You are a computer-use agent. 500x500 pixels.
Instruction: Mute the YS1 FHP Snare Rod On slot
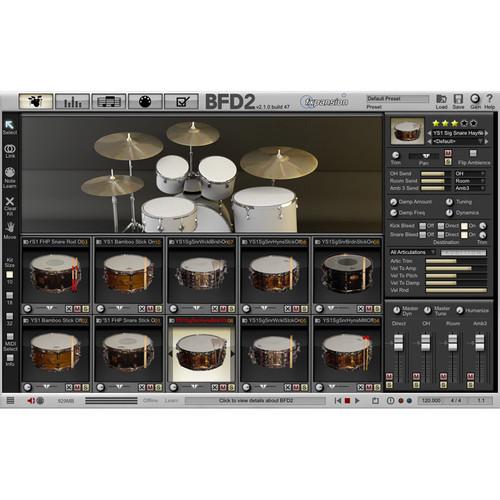(x=77, y=309)
